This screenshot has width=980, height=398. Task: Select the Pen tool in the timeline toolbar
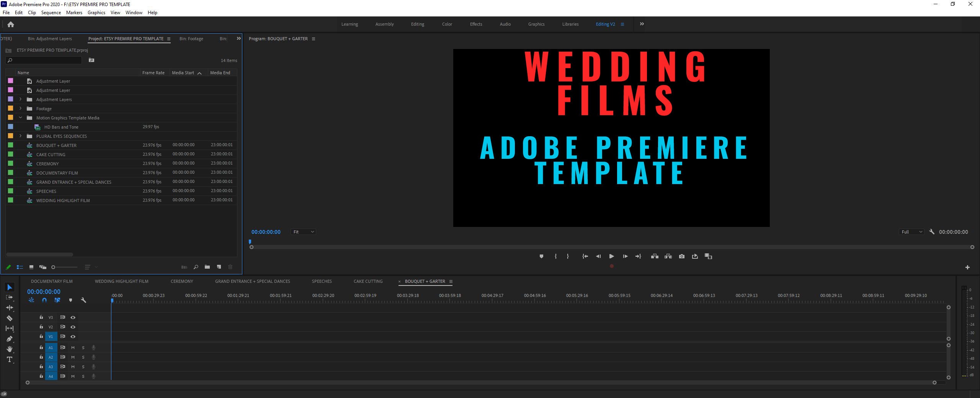pos(10,339)
